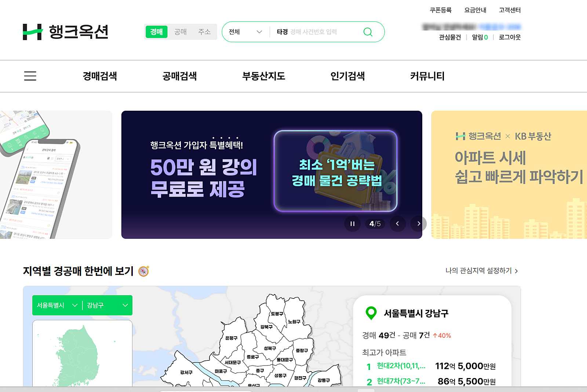The height and width of the screenshot is (392, 587).
Task: Advance to next banner slide
Action: [419, 224]
